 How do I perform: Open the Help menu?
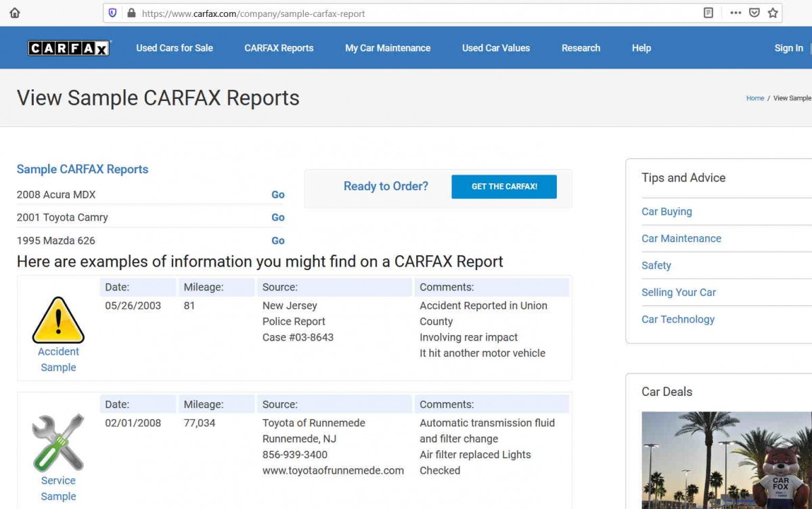pos(641,48)
